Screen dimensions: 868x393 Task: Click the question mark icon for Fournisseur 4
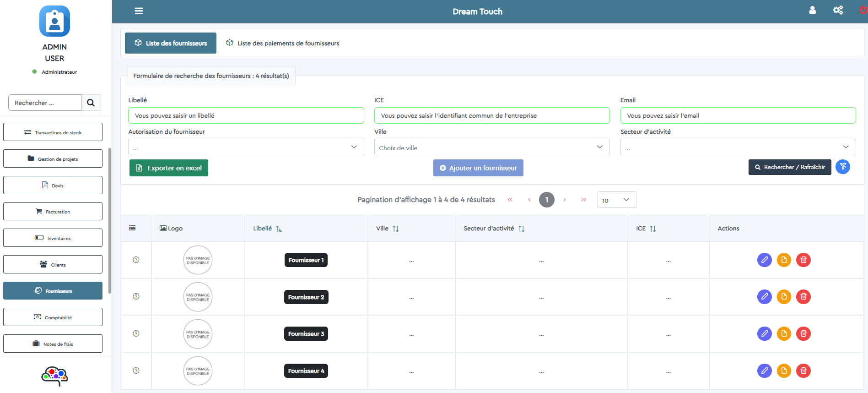(x=136, y=371)
